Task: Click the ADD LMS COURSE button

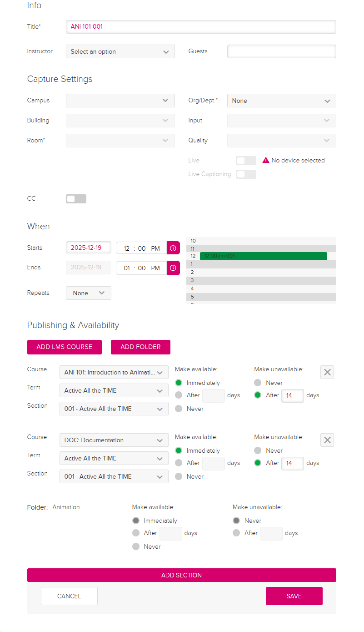Action: pyautogui.click(x=64, y=347)
